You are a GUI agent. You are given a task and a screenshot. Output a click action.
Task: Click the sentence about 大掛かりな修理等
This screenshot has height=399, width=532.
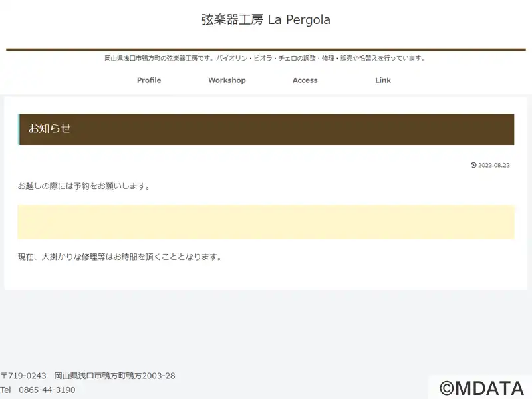(120, 257)
